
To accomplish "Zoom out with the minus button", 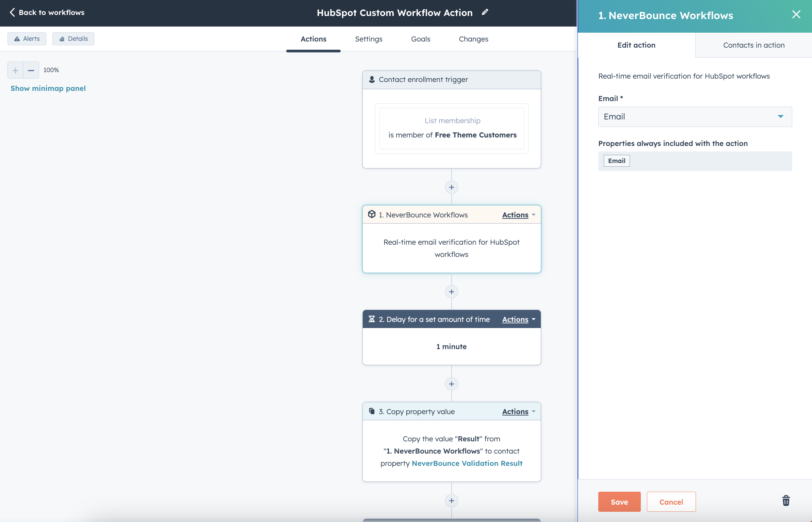I will coord(31,70).
